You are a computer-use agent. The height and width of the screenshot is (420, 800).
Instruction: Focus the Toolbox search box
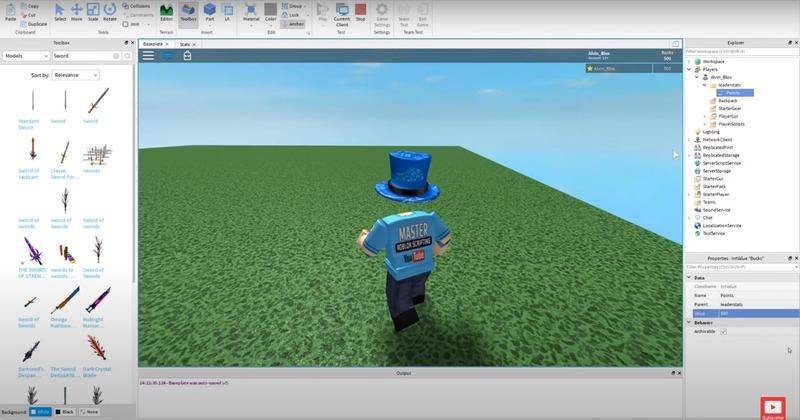(x=82, y=56)
